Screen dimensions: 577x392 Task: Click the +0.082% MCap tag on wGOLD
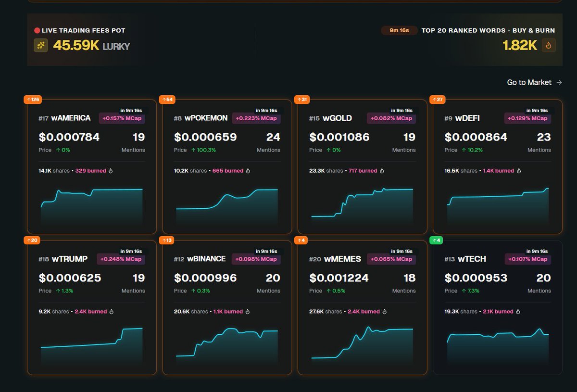click(x=391, y=118)
